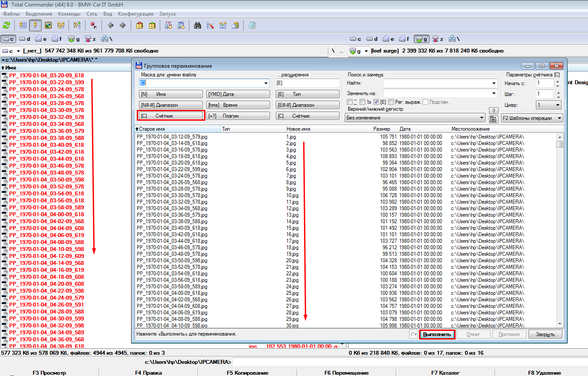This screenshot has width=588, height=376.
Task: Click the [C] Счётчик file name button
Action: click(x=171, y=115)
